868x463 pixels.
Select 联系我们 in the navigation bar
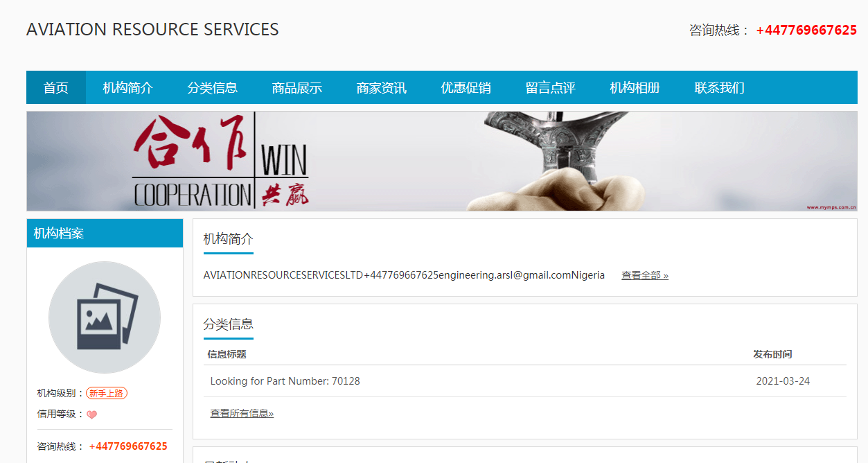(720, 87)
